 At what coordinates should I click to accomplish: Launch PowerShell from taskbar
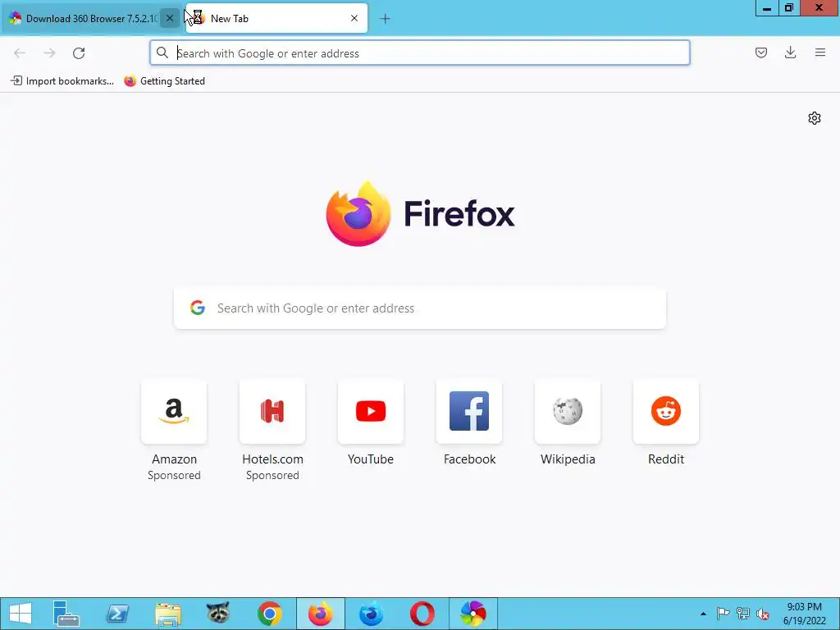pos(117,614)
